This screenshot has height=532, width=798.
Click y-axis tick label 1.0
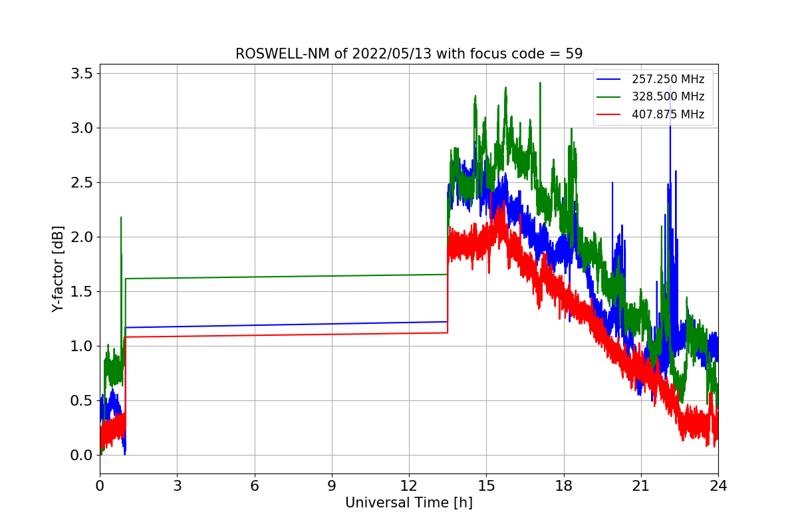pos(82,346)
